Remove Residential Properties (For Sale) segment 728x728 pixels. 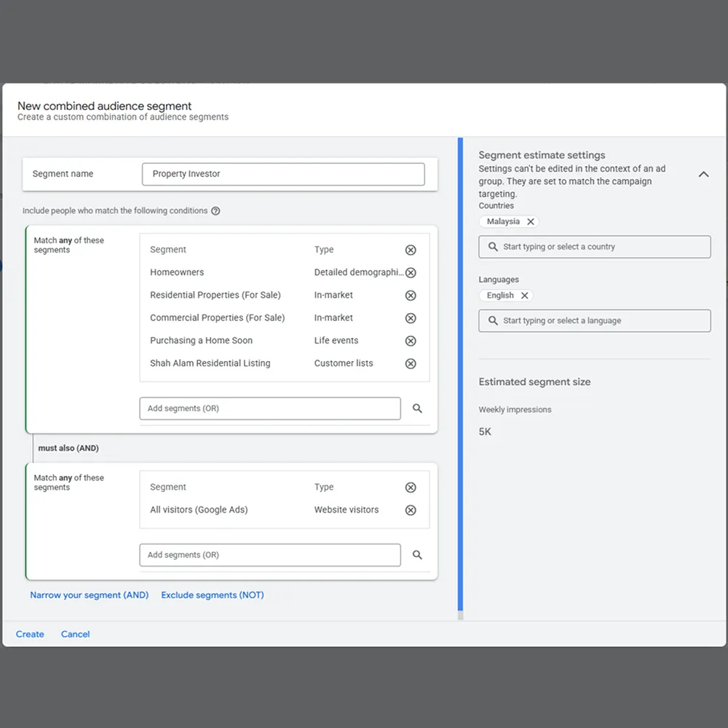coord(411,296)
